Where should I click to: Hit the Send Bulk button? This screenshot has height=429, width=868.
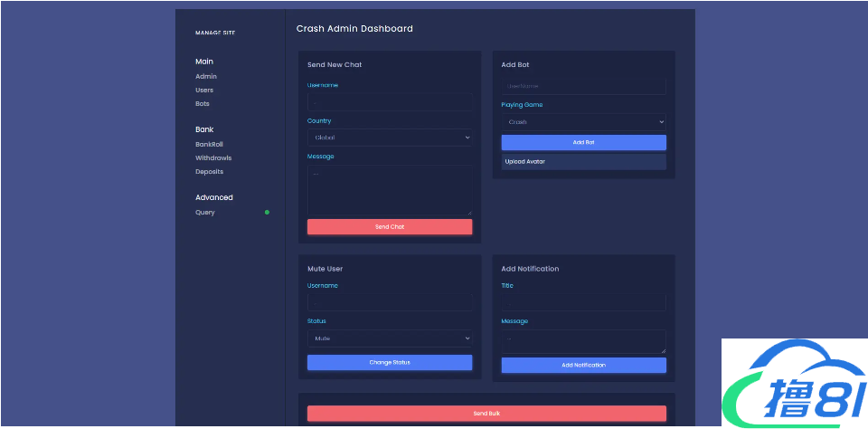point(486,414)
